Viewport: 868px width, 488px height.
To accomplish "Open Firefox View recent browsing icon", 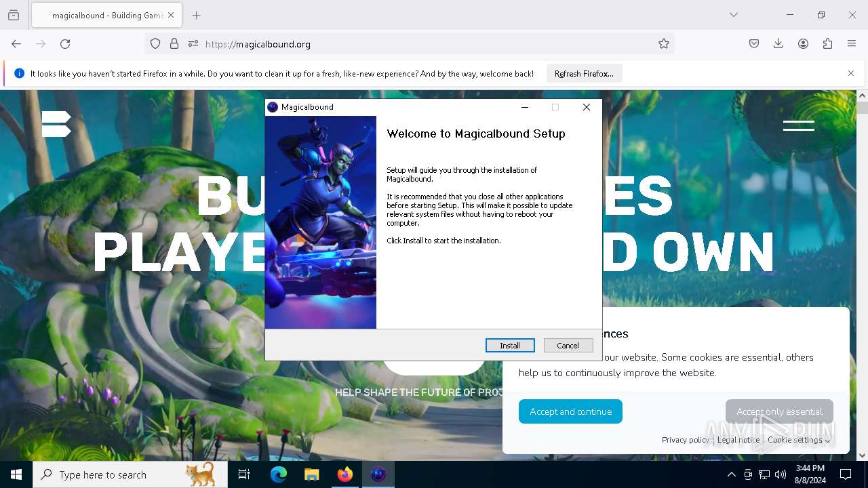I will pos(14,15).
